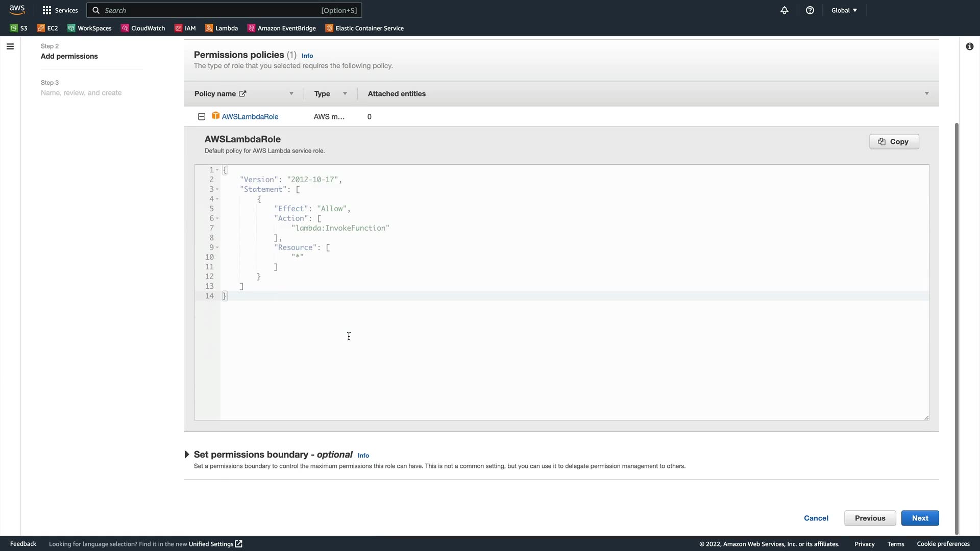Collapse the AWSLambdaRole policy row
Viewport: 980px width, 551px height.
click(x=202, y=117)
